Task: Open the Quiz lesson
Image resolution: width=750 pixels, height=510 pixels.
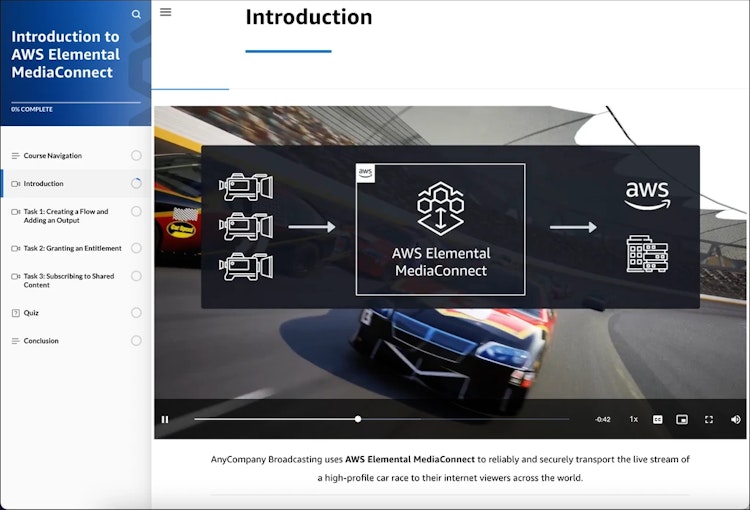Action: [x=76, y=313]
